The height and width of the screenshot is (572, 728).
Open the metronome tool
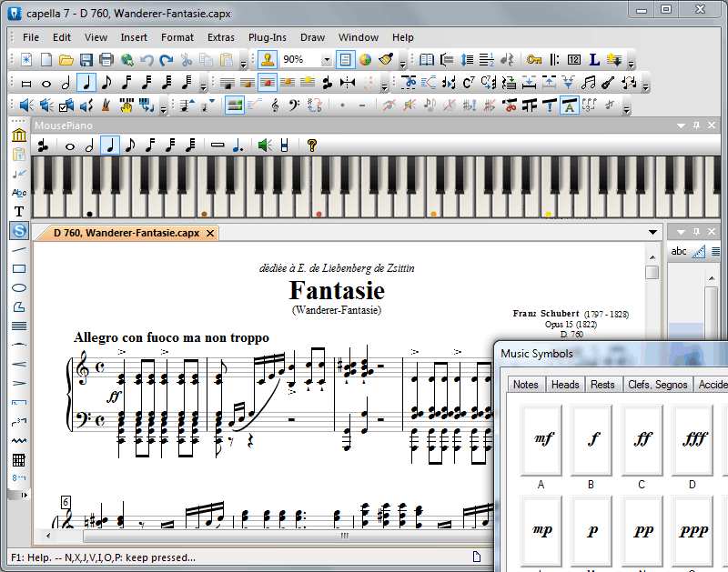coord(106,105)
